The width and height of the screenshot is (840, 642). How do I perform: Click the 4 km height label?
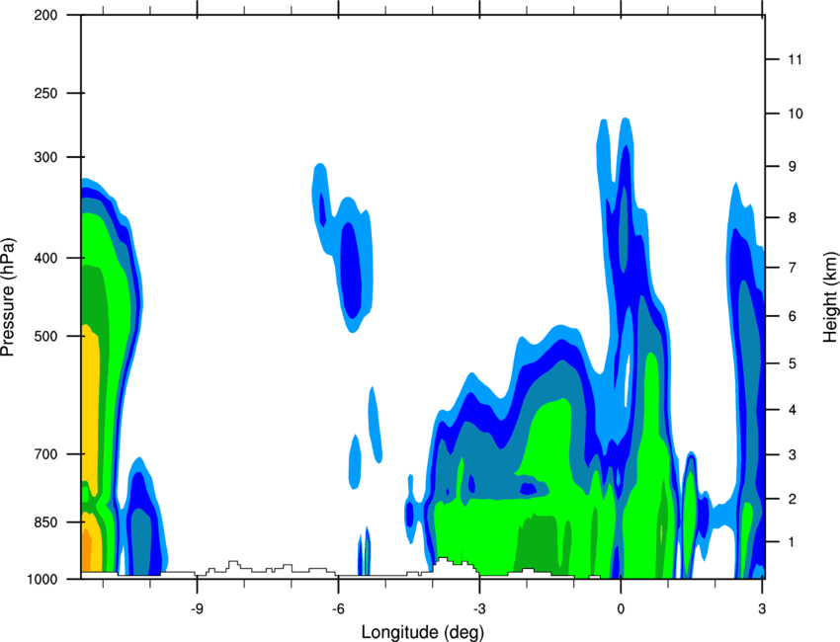pyautogui.click(x=793, y=410)
